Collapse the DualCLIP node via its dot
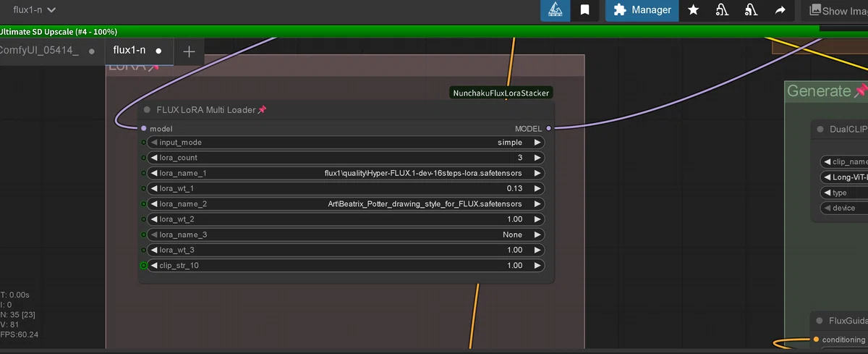 point(820,130)
